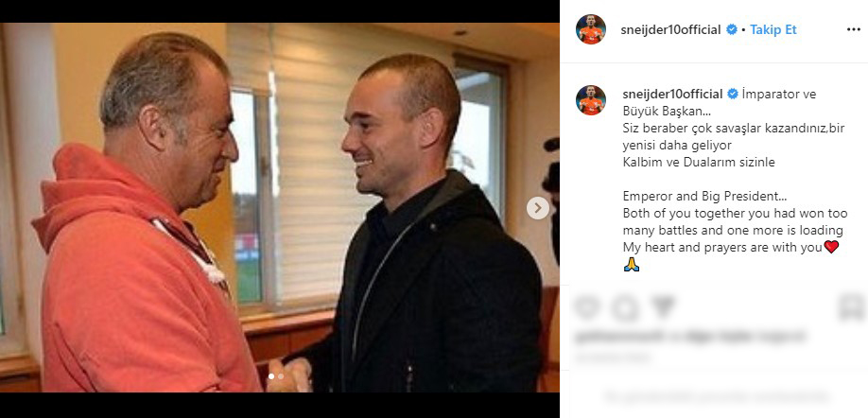868x418 pixels.
Task: Click the blurred liked-by text line
Action: pyautogui.click(x=689, y=336)
